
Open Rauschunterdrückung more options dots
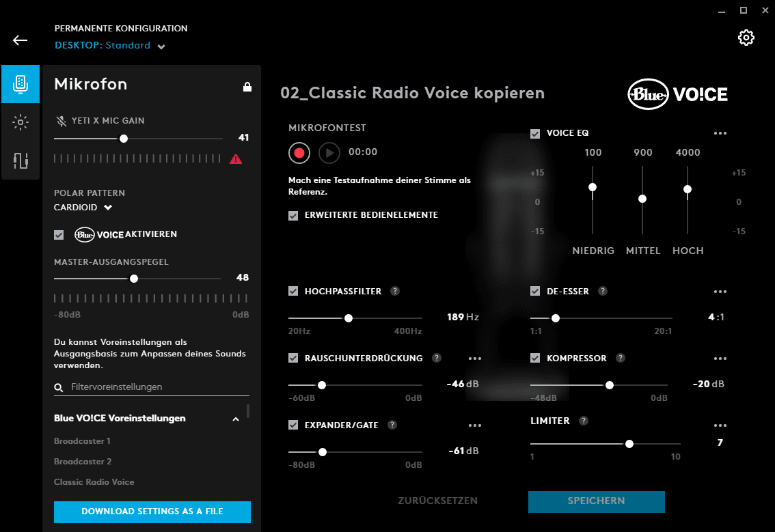pos(474,359)
